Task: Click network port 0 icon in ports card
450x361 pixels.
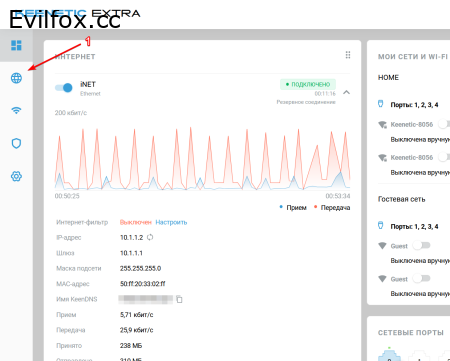Action: pyautogui.click(x=389, y=355)
